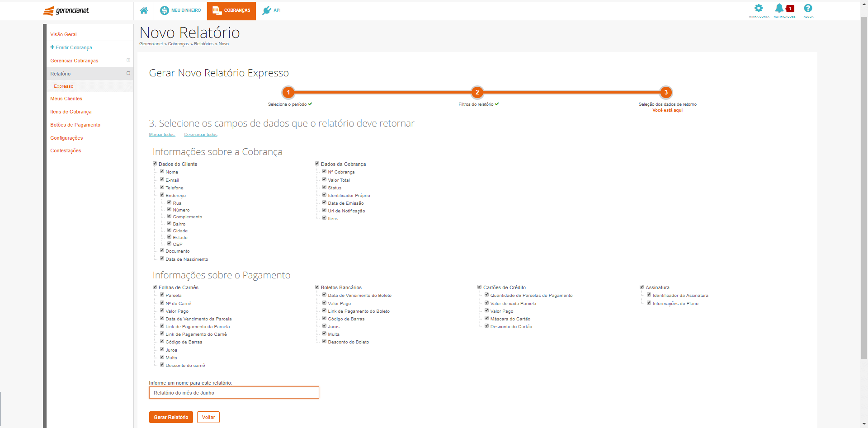Uncheck Máscara do Cartão under Cartões de Crédito
This screenshot has width=868, height=428.
coord(486,318)
